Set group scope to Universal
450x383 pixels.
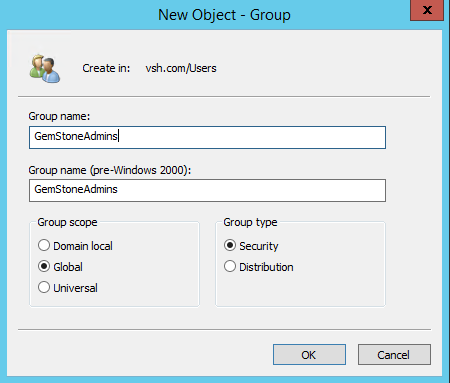(x=68, y=288)
